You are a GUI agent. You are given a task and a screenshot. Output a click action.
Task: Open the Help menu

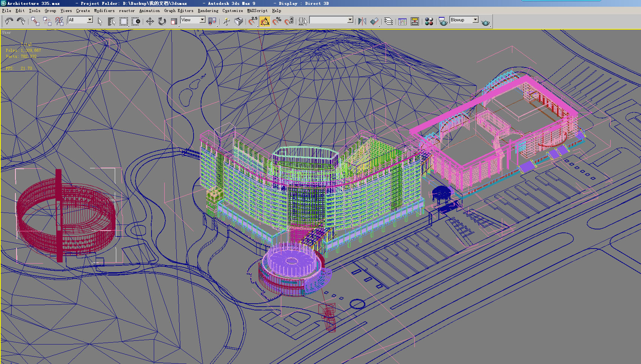(x=276, y=10)
